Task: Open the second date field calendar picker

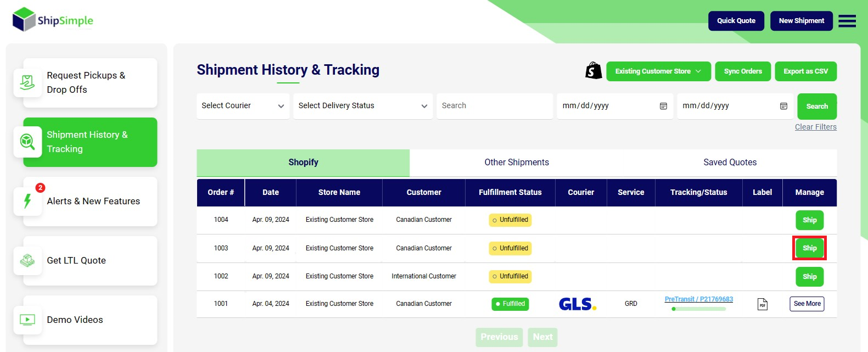Action: 783,106
